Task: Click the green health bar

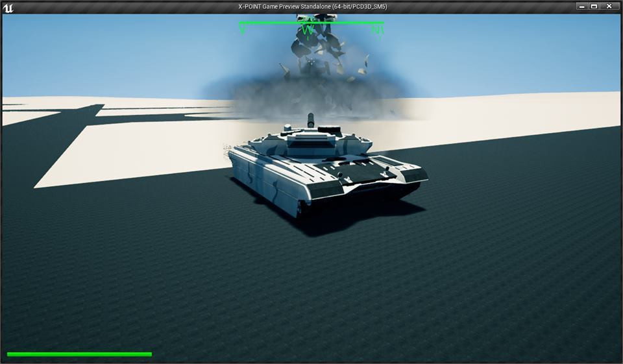Action: tap(79, 354)
